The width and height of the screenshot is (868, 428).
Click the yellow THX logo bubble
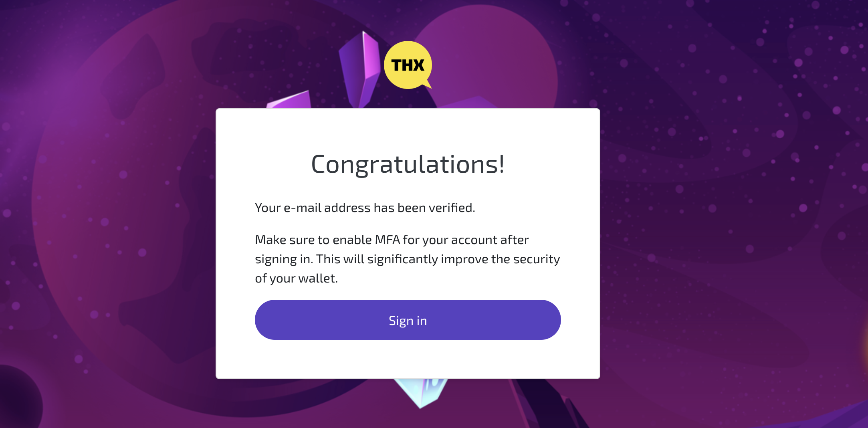pyautogui.click(x=408, y=65)
